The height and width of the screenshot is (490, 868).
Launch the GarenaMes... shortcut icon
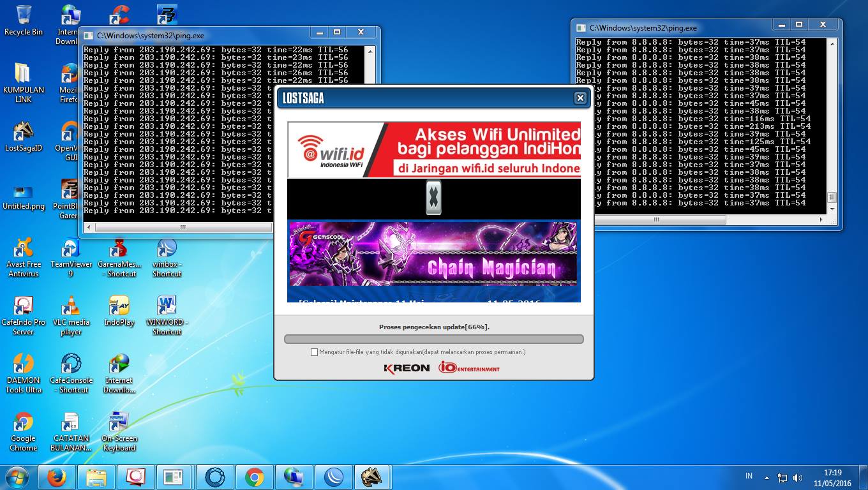[119, 258]
